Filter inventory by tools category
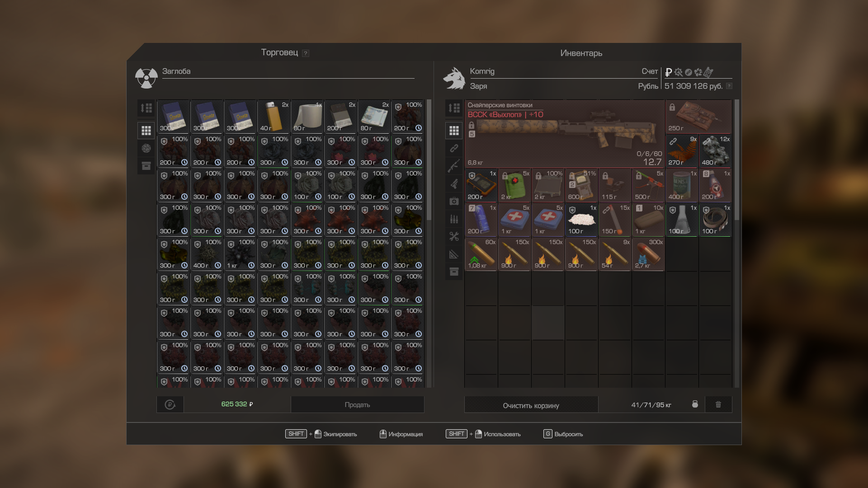 point(454,236)
